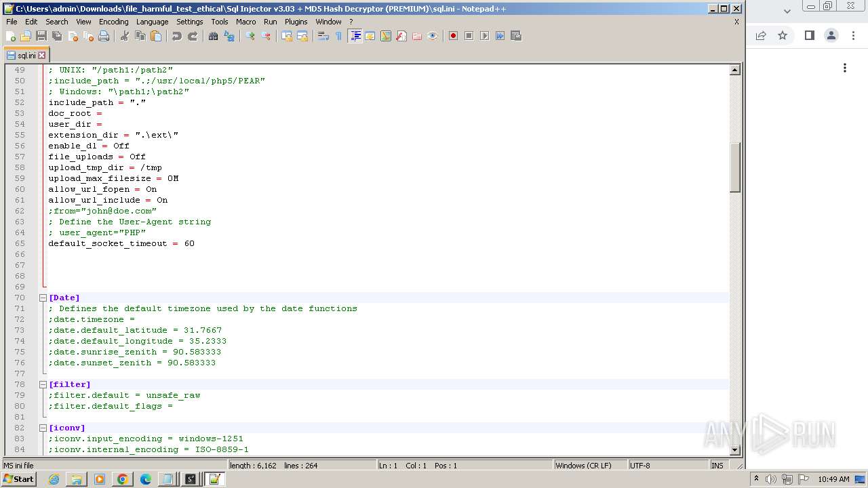Viewport: 868px width, 488px height.
Task: Open Google Chrome from the taskbar
Action: tap(123, 479)
